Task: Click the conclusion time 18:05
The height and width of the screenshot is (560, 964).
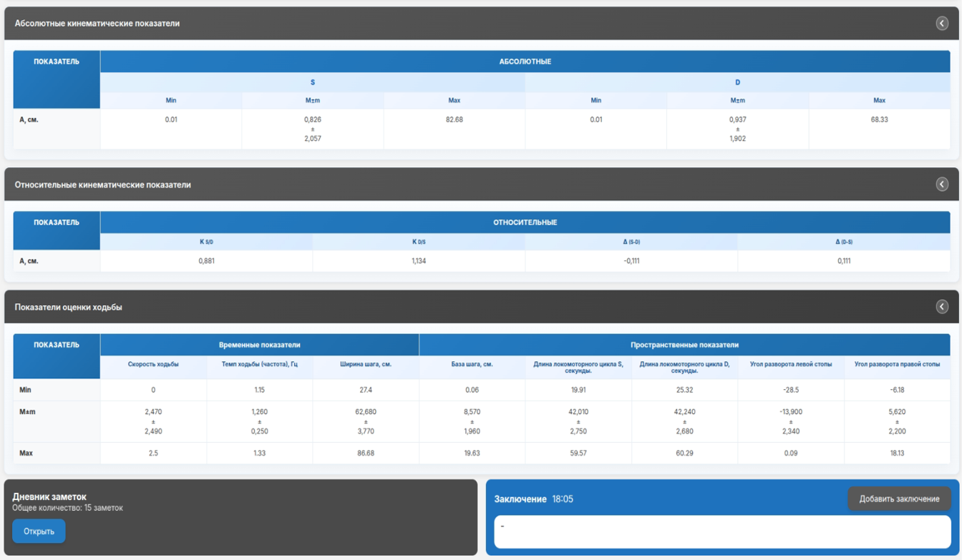Action: point(563,499)
